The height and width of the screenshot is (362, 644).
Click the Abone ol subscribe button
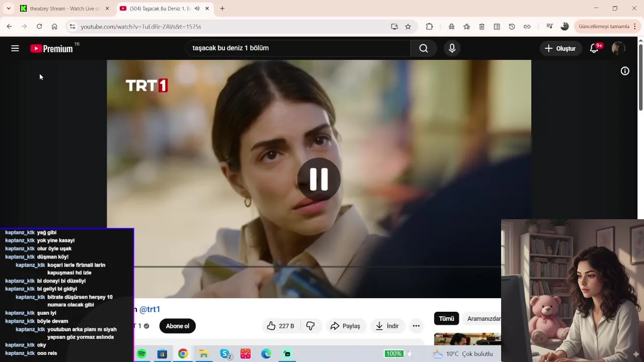[178, 326]
